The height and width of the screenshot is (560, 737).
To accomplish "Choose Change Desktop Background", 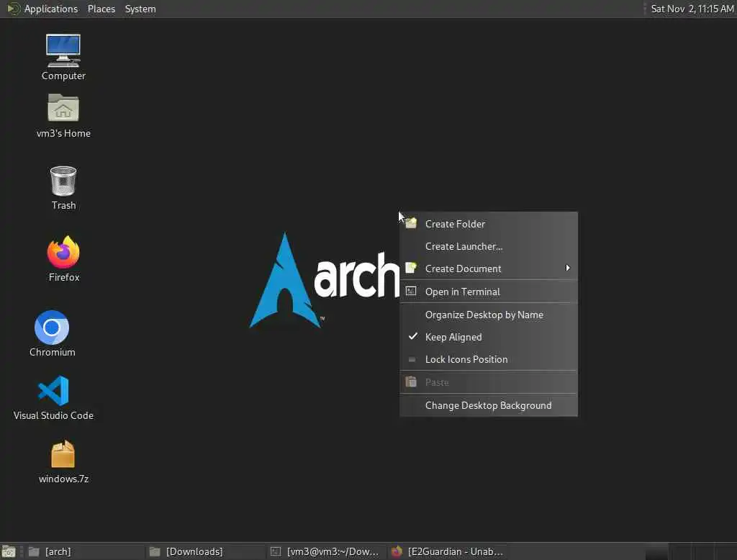I will tap(489, 405).
